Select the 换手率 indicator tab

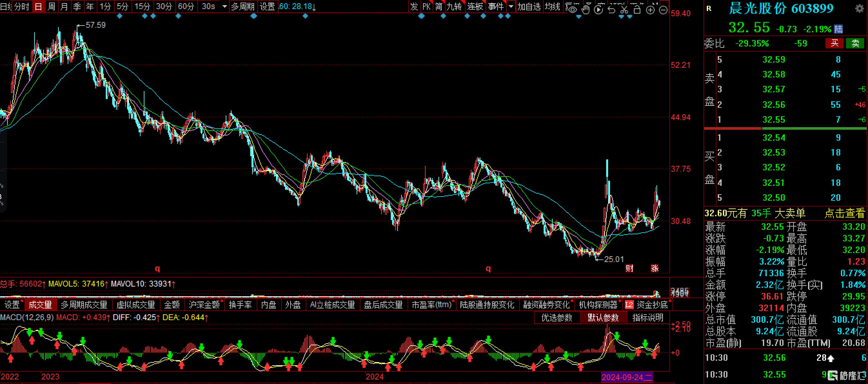pos(240,305)
